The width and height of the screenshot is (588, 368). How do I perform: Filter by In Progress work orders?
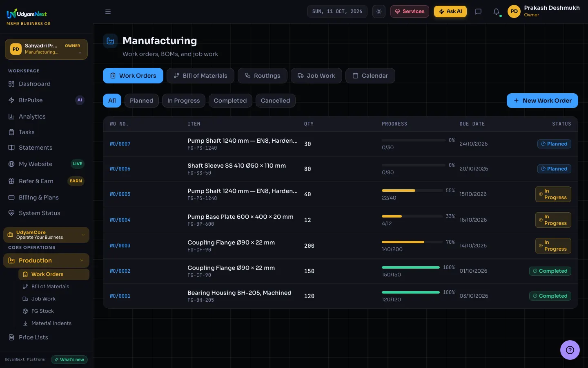coord(184,101)
